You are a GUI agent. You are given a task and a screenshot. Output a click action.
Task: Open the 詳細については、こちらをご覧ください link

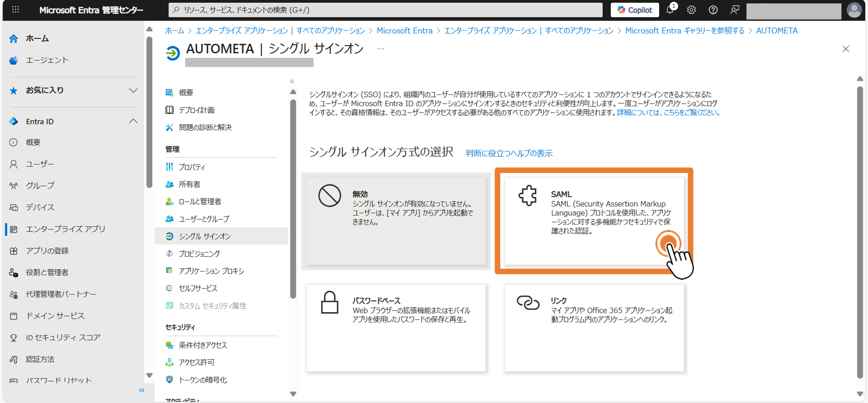(669, 113)
